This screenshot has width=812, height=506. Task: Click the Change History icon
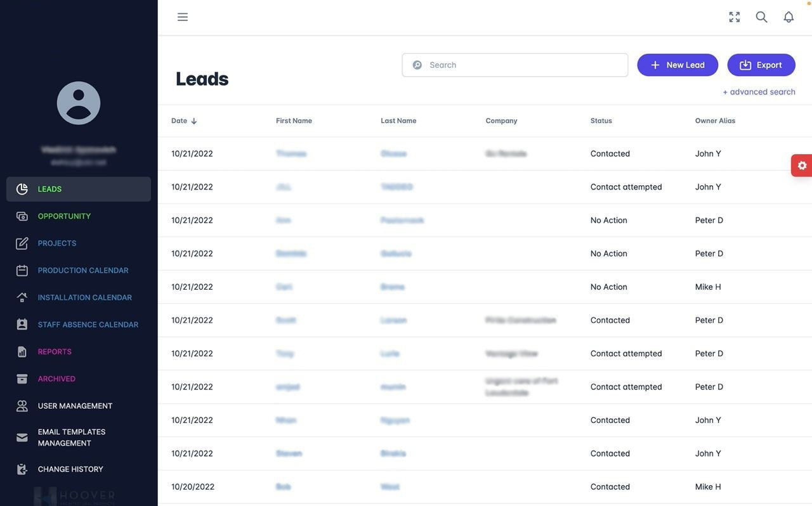pos(22,469)
